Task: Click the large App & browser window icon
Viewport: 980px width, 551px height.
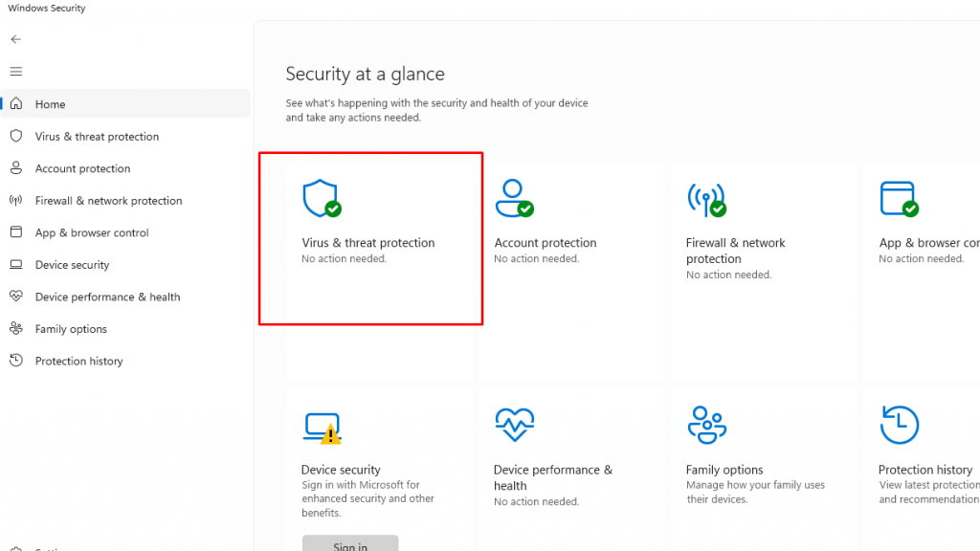Action: coord(900,199)
